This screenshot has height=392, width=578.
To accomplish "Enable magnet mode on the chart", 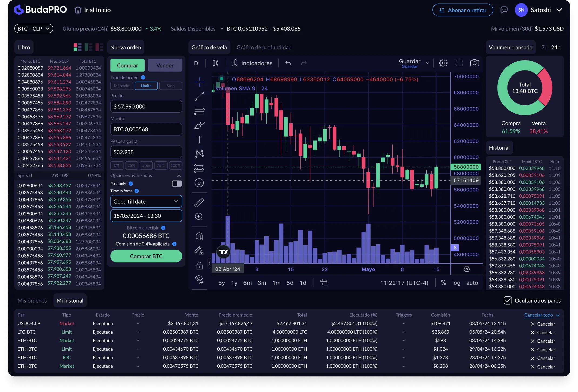I will [x=199, y=236].
